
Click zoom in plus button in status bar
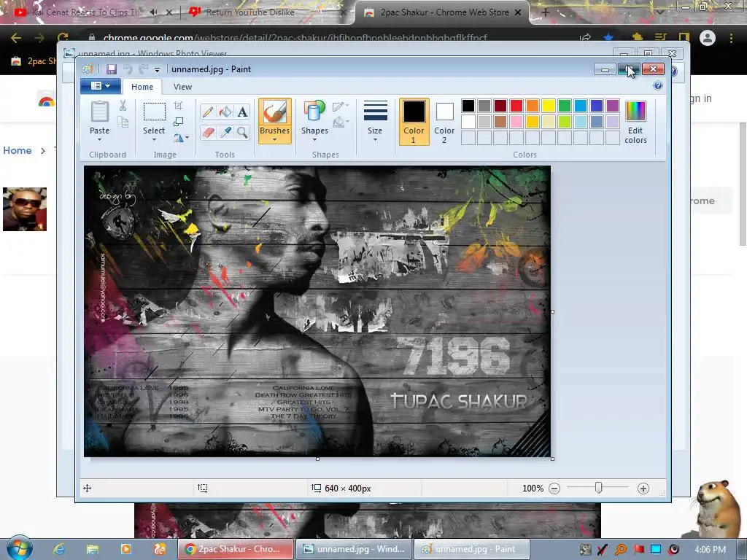coord(643,488)
